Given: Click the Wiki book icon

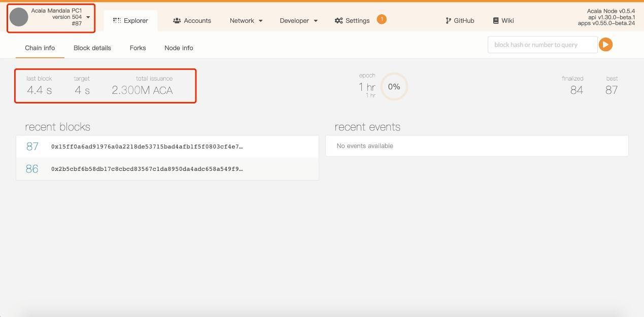Looking at the screenshot, I should 496,21.
